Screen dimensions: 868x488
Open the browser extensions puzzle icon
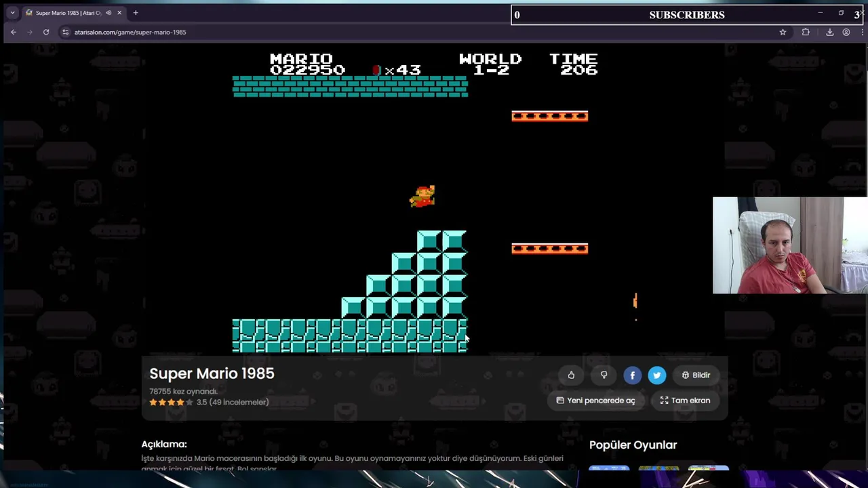tap(806, 32)
